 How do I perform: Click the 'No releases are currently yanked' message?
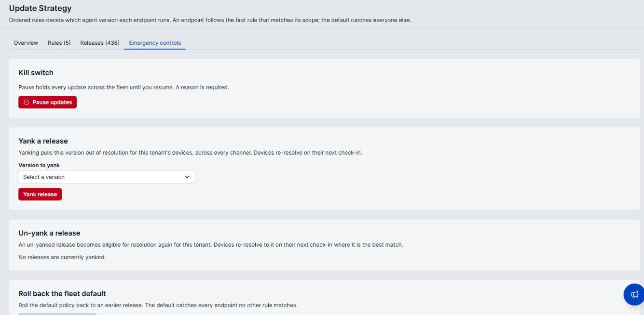click(x=62, y=257)
